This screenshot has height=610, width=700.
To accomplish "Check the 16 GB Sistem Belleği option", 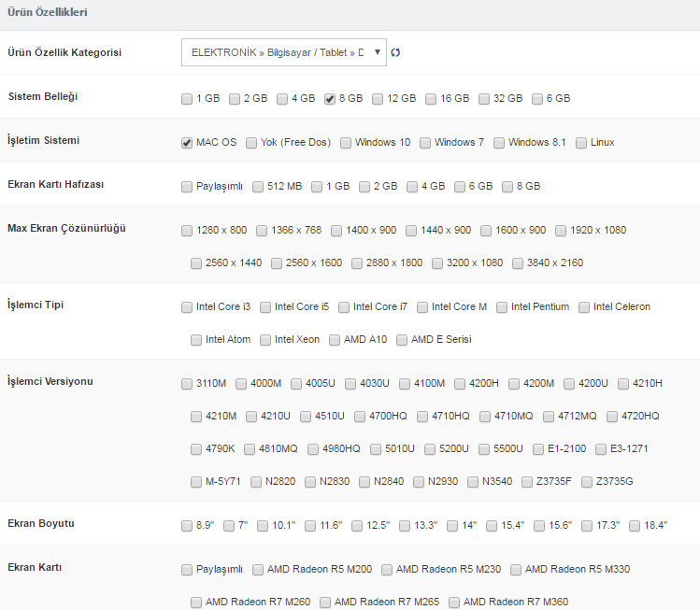I will (x=431, y=99).
